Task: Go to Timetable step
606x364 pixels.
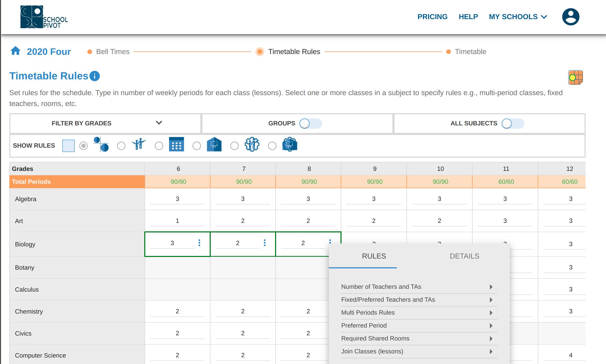Action: pyautogui.click(x=466, y=52)
